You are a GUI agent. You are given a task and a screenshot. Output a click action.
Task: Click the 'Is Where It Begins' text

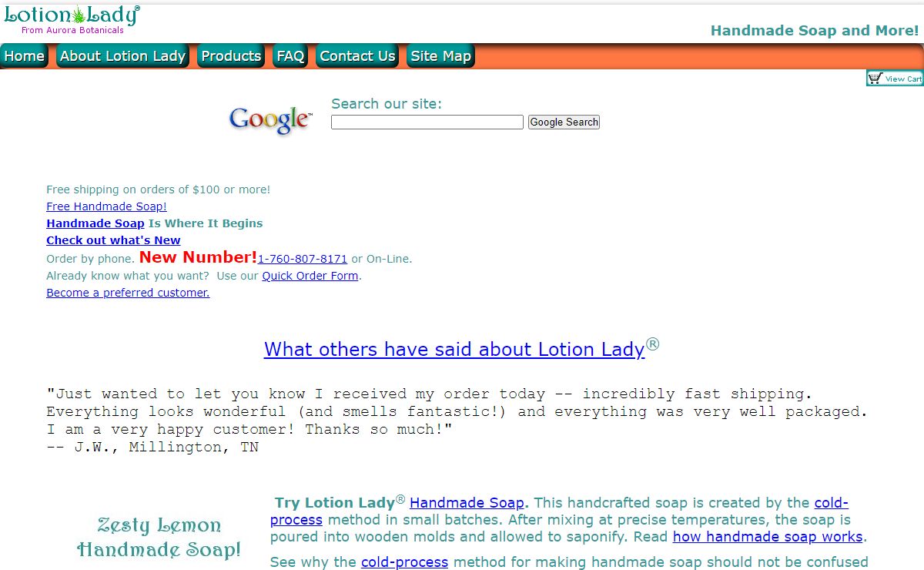[x=206, y=223]
